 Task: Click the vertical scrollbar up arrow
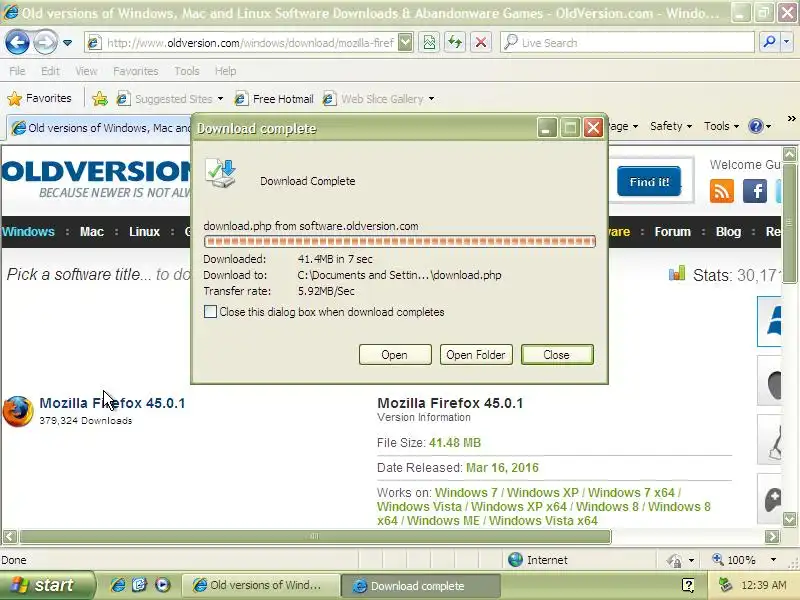(789, 154)
